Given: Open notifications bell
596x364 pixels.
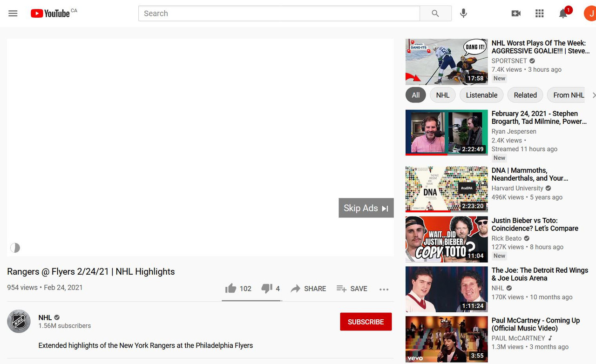Looking at the screenshot, I should pos(563,13).
